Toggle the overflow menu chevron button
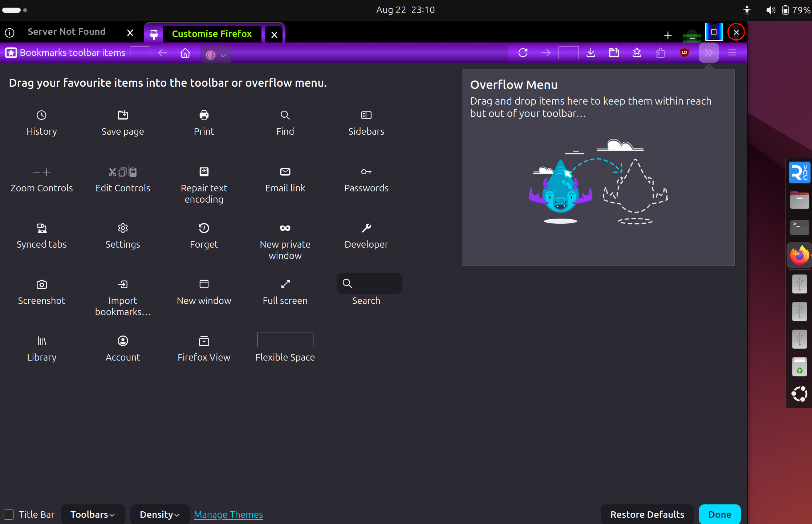 (x=709, y=53)
